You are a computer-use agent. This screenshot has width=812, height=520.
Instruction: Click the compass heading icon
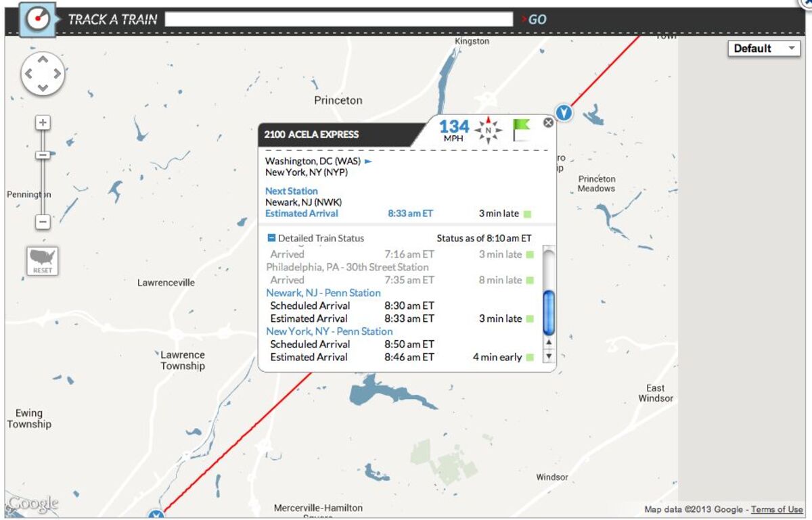487,130
